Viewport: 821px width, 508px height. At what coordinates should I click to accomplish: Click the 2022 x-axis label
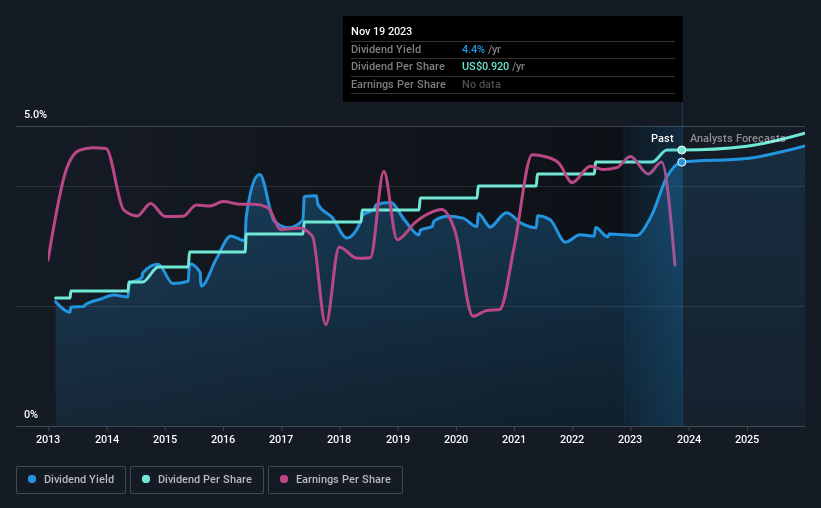572,439
